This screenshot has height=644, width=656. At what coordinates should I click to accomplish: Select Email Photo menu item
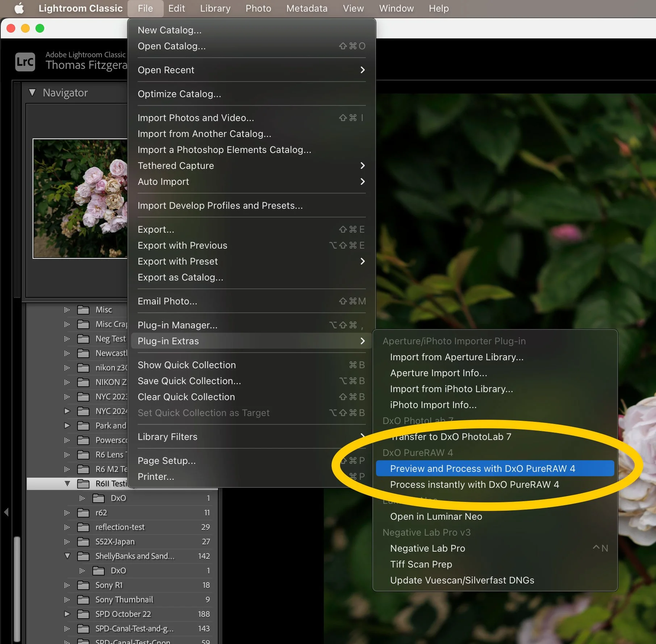click(251, 301)
